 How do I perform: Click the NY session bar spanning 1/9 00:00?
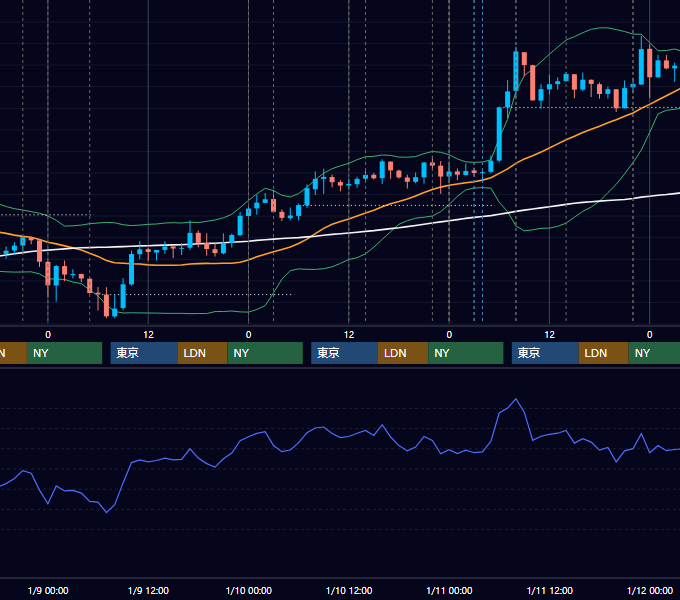tap(64, 353)
